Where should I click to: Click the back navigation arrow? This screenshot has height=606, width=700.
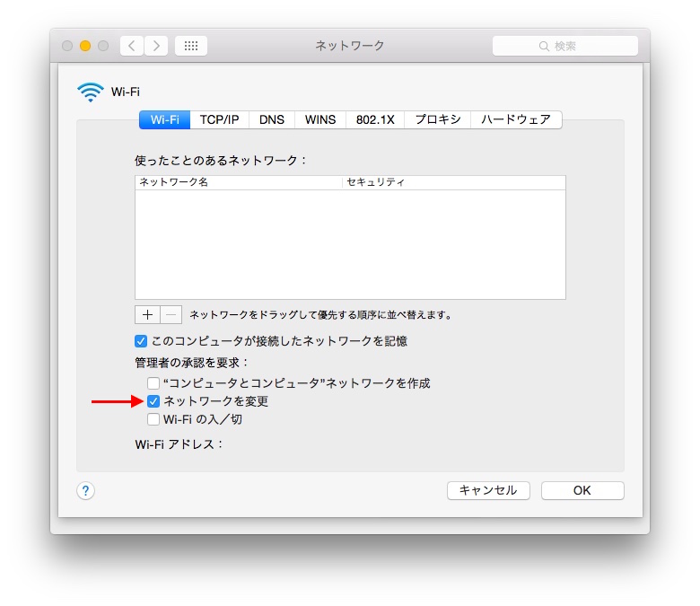[x=132, y=46]
